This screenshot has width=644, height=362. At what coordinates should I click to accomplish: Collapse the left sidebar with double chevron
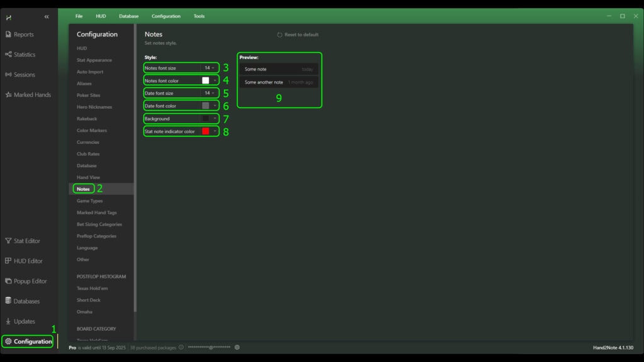(x=47, y=16)
